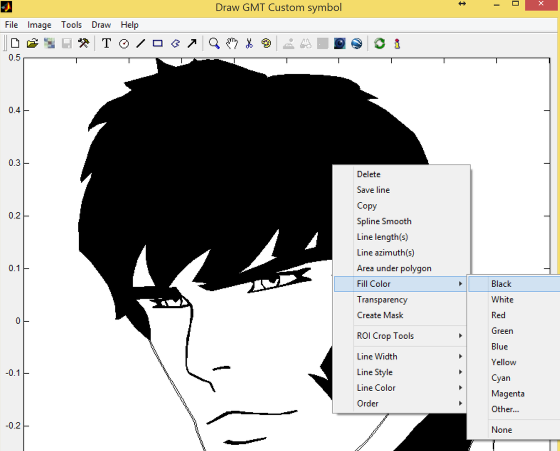Select the draw rectangle tool
Screen dimensions: 560x451
(x=158, y=44)
